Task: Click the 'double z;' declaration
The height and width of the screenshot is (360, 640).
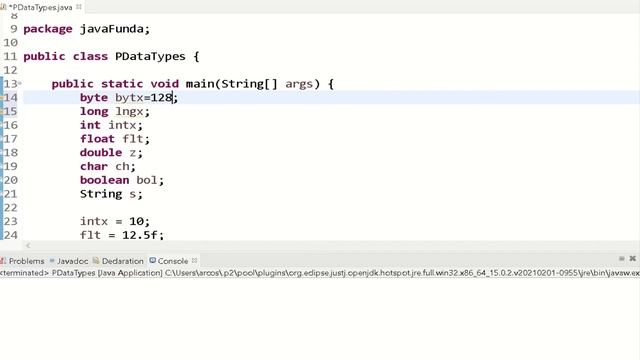Action: (x=111, y=153)
